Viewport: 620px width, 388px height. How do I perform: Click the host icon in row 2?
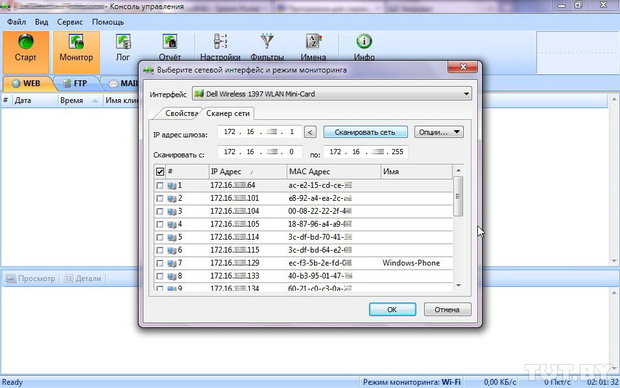[x=172, y=199]
